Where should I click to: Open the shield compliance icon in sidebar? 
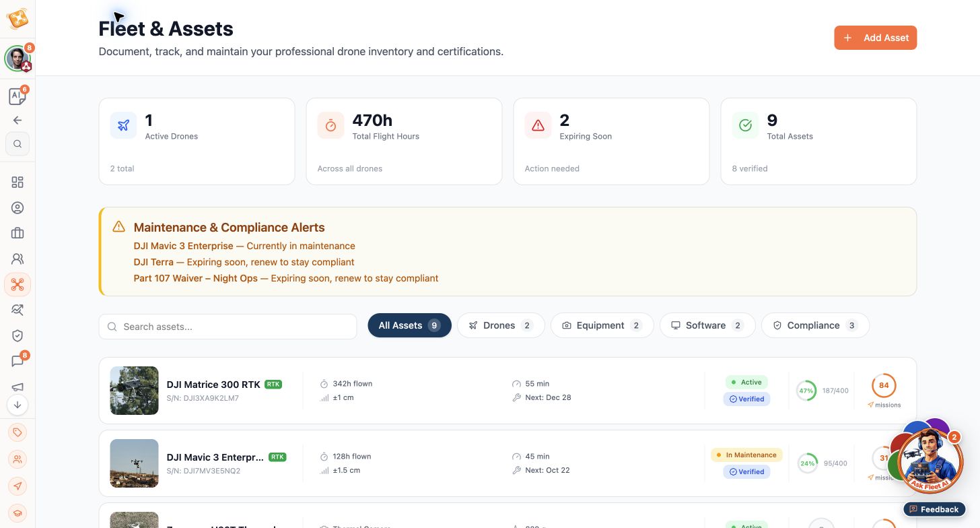(17, 335)
